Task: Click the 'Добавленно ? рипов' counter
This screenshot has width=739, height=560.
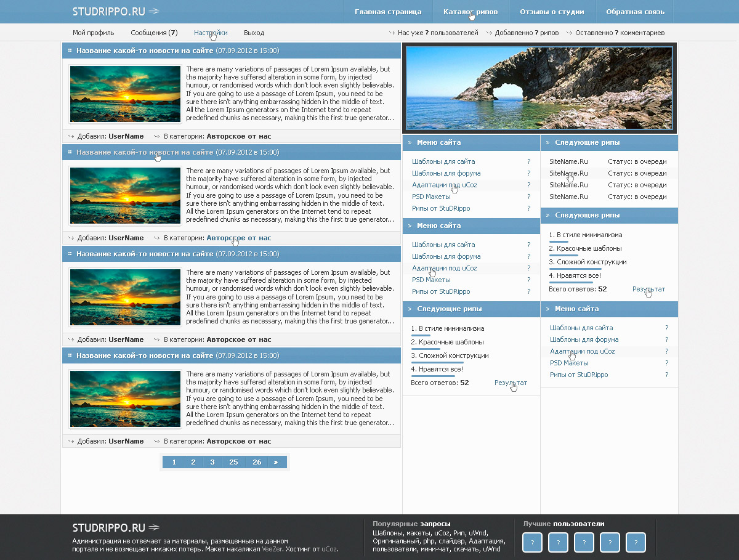Action: 527,33
